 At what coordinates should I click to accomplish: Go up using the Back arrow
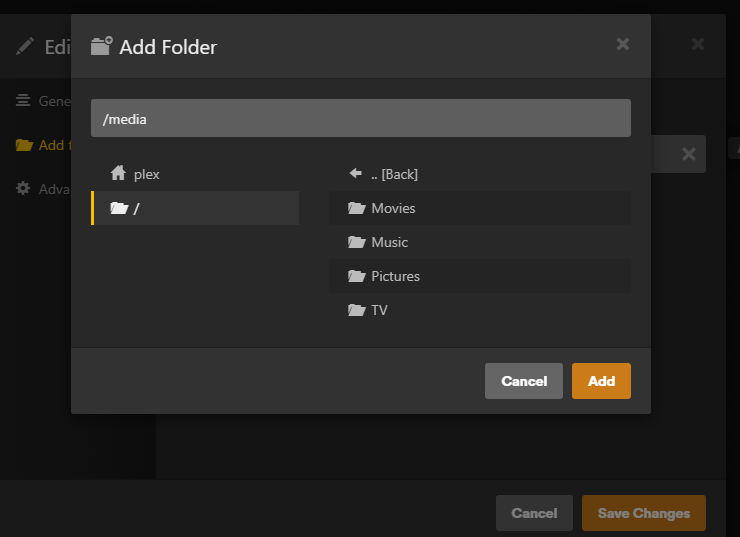point(355,174)
